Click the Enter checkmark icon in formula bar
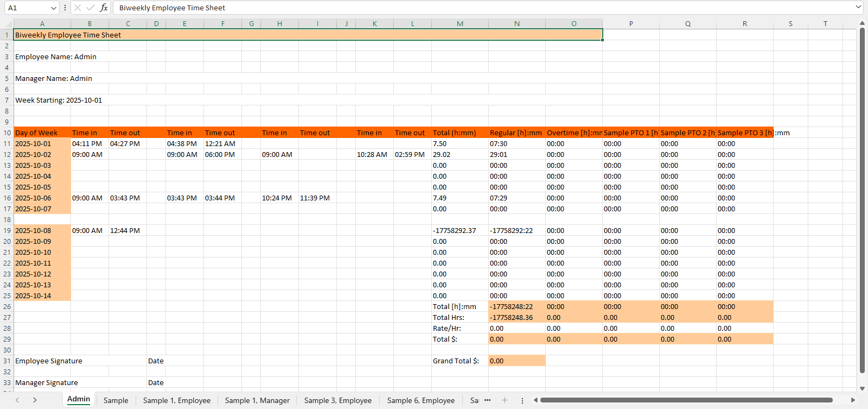 click(91, 8)
